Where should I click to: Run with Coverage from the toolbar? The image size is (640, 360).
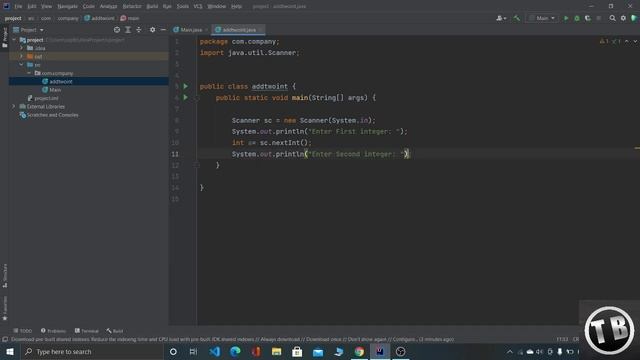click(x=588, y=18)
